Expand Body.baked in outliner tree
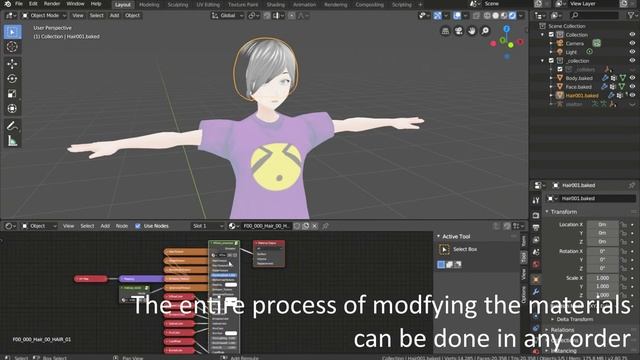This screenshot has width=640, height=360. click(551, 78)
